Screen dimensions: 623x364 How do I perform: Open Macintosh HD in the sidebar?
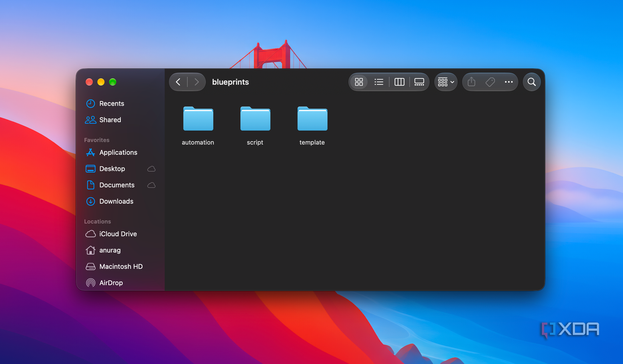tap(121, 266)
